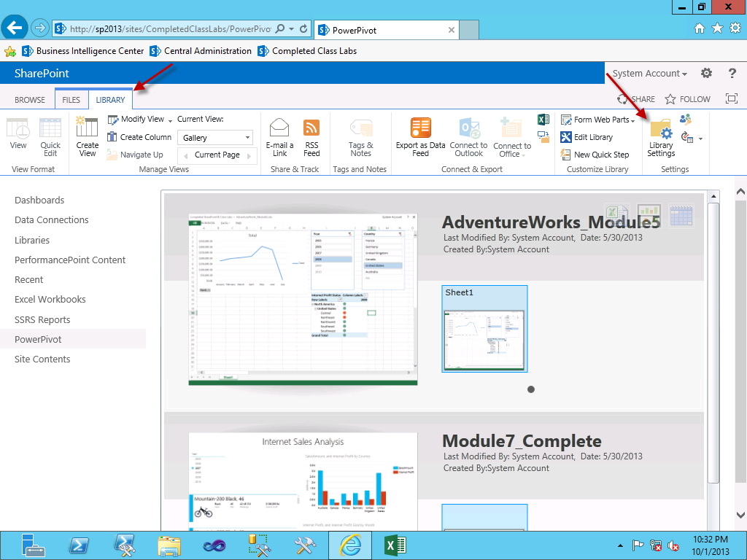
Task: Open Excel Workbooks navigation link
Action: (50, 299)
